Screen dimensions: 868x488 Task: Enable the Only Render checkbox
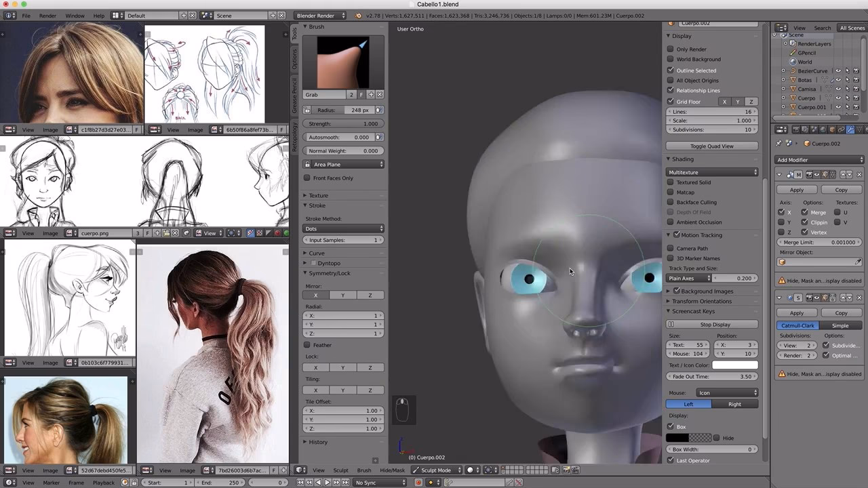pyautogui.click(x=670, y=49)
